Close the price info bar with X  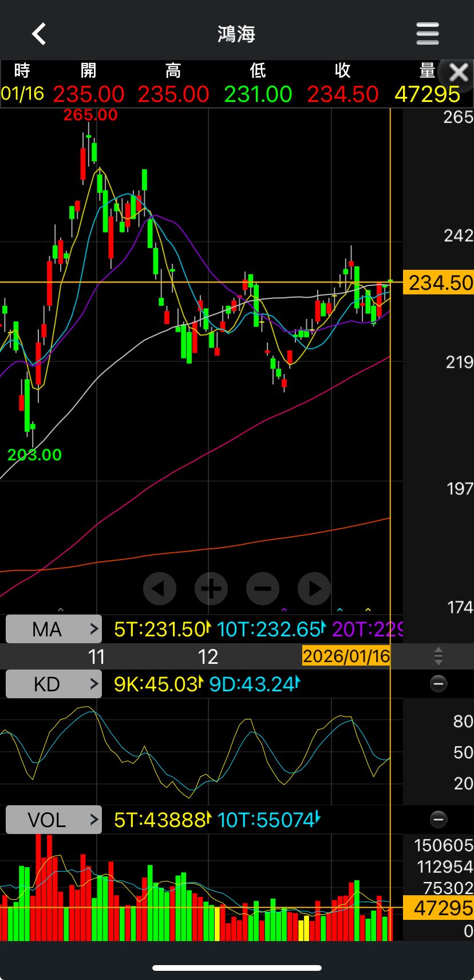(x=459, y=73)
